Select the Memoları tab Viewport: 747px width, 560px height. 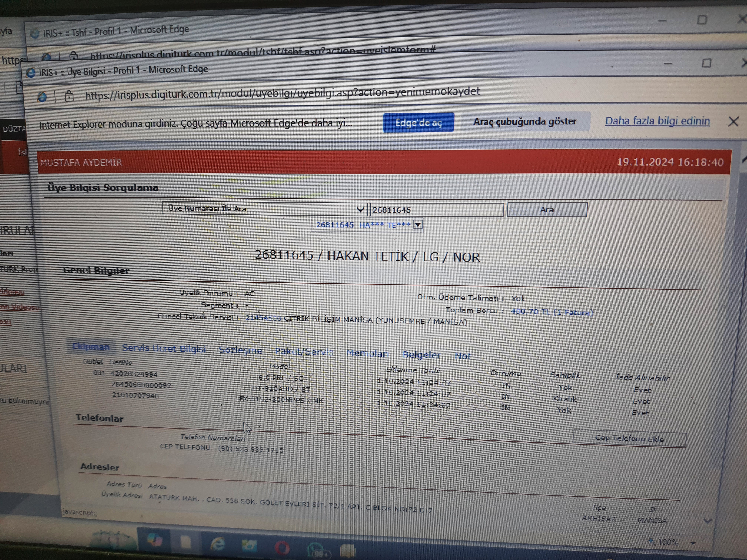367,353
